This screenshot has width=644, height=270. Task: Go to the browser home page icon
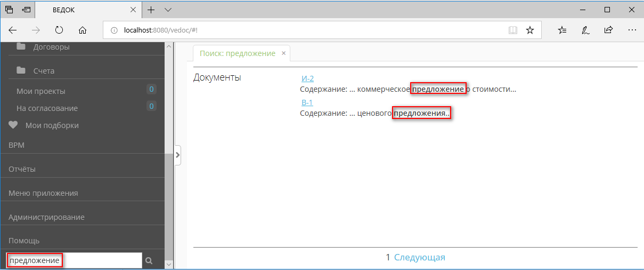(x=82, y=30)
